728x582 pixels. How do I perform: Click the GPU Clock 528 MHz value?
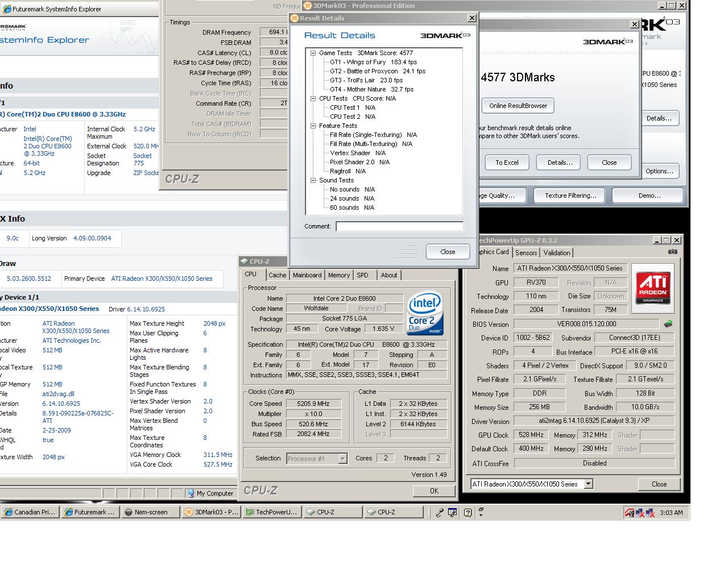tap(531, 435)
